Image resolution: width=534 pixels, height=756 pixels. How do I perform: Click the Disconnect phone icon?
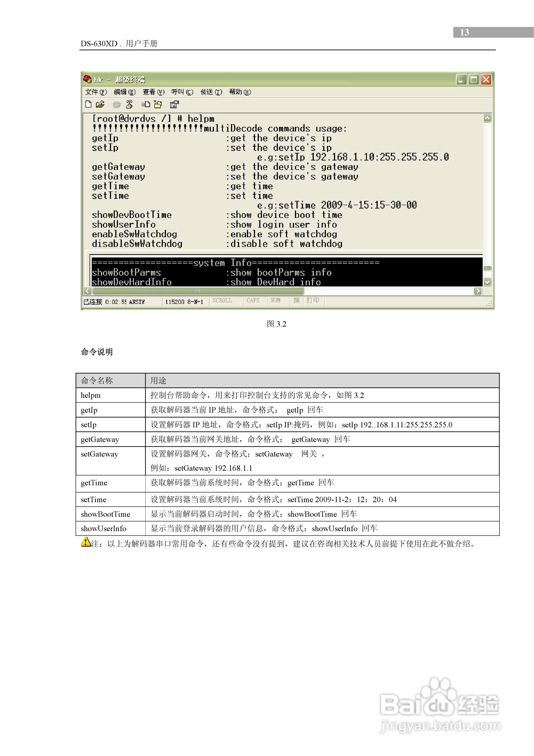tap(129, 104)
